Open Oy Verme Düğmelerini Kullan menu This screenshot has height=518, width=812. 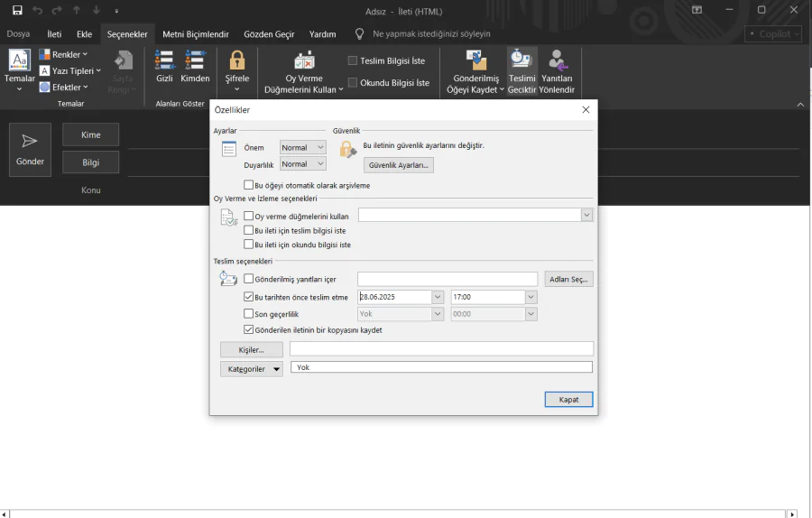click(304, 72)
